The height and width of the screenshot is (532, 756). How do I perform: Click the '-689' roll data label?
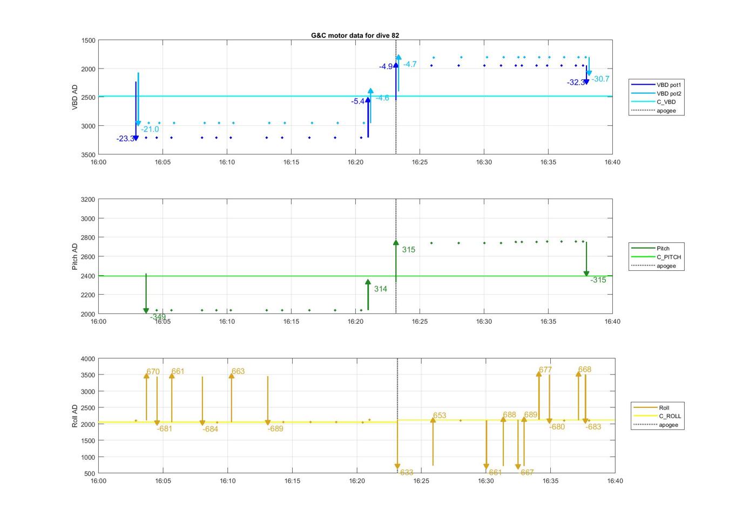coord(275,429)
